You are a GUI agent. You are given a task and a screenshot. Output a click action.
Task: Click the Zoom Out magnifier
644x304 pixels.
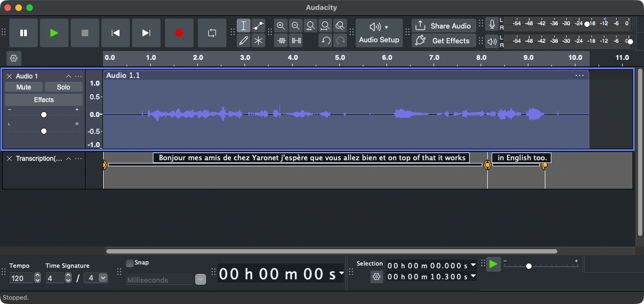pos(296,26)
